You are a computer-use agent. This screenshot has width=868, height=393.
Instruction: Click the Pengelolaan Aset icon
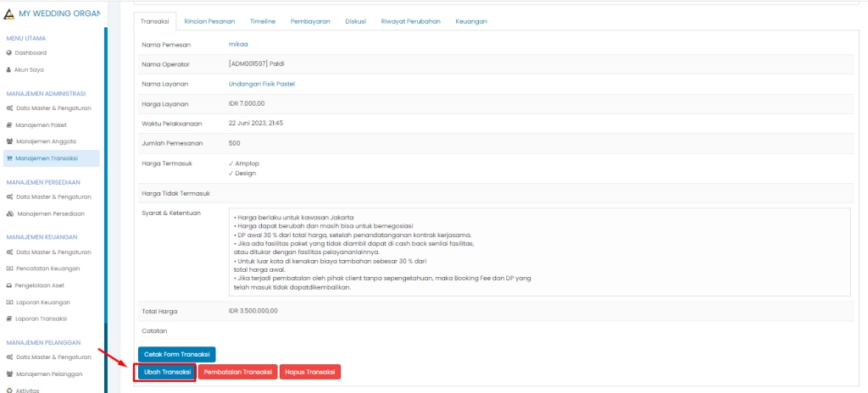pos(9,285)
